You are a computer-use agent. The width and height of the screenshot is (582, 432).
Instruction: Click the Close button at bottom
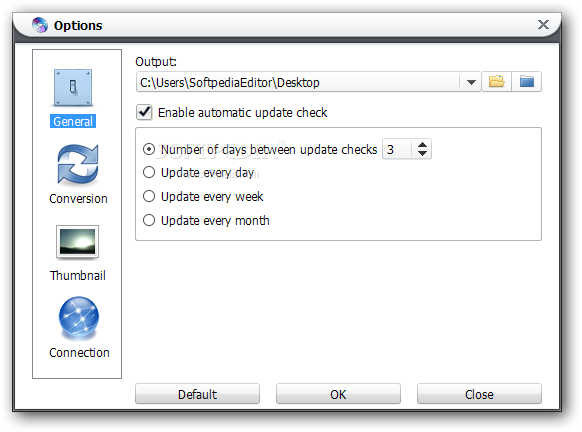pyautogui.click(x=479, y=394)
